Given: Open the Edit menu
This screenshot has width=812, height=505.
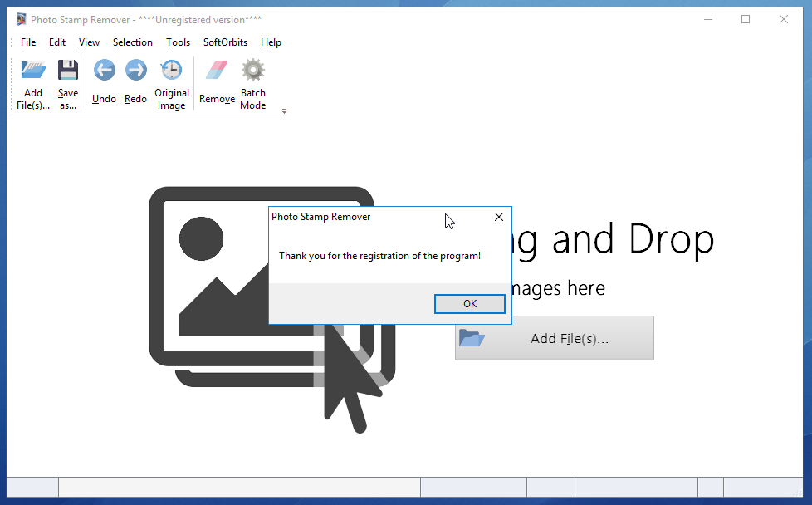Looking at the screenshot, I should pos(57,42).
